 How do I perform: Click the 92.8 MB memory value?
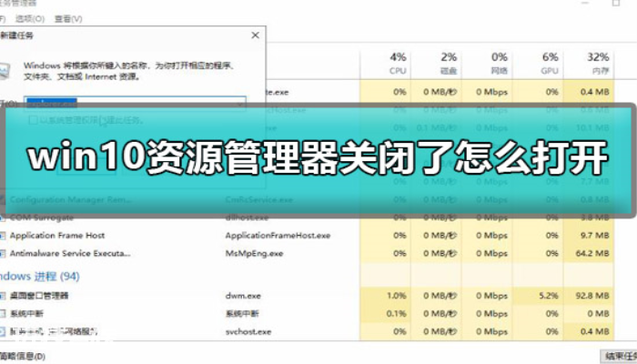(592, 296)
